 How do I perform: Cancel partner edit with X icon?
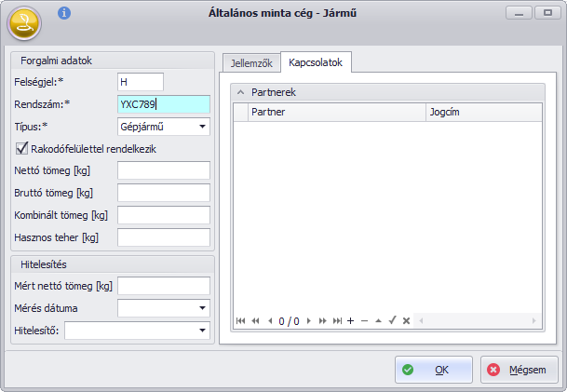coord(406,321)
